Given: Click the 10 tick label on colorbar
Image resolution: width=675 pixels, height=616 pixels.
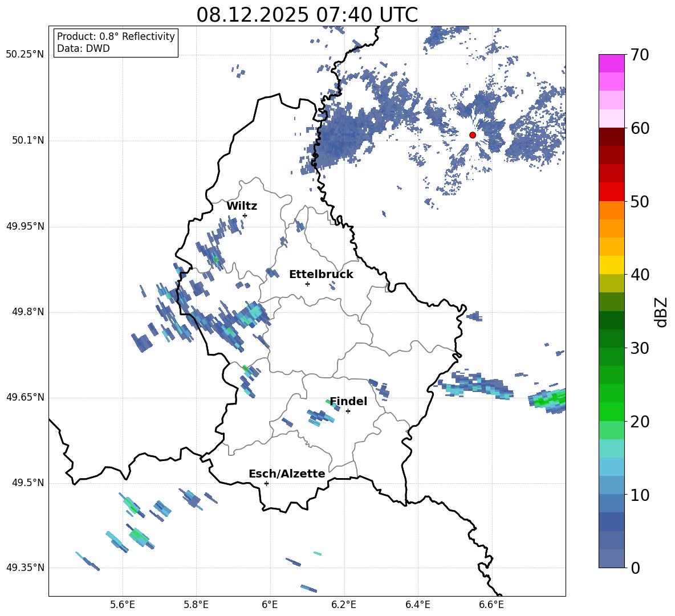Looking at the screenshot, I should (640, 495).
